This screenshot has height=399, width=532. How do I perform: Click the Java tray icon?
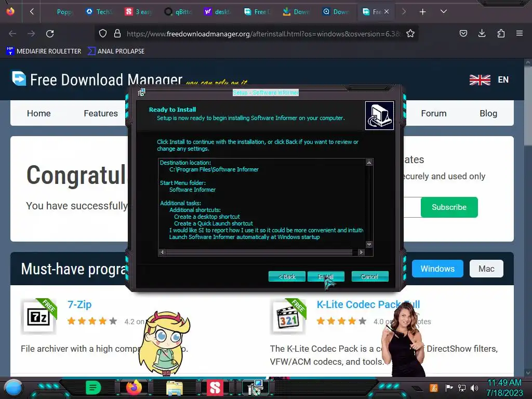(434, 388)
